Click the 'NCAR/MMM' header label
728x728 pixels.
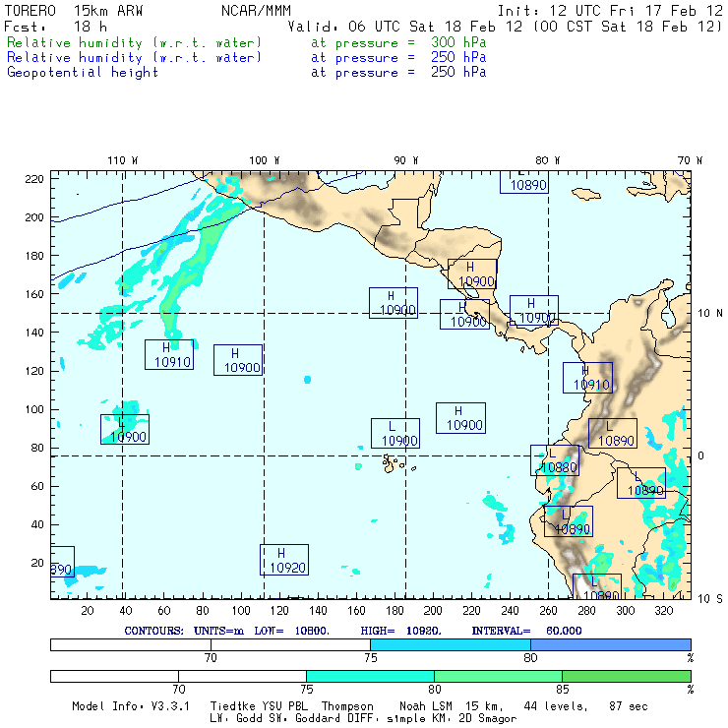[257, 11]
